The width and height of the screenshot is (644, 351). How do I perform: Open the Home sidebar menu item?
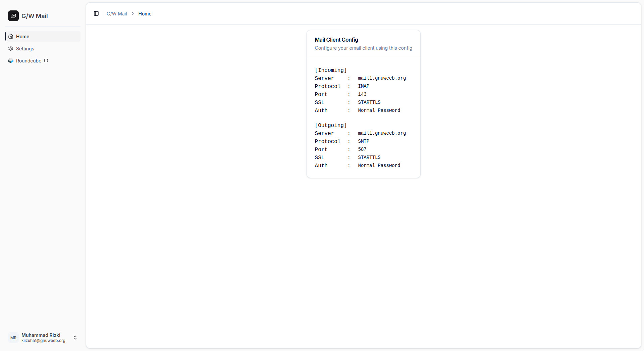(43, 36)
